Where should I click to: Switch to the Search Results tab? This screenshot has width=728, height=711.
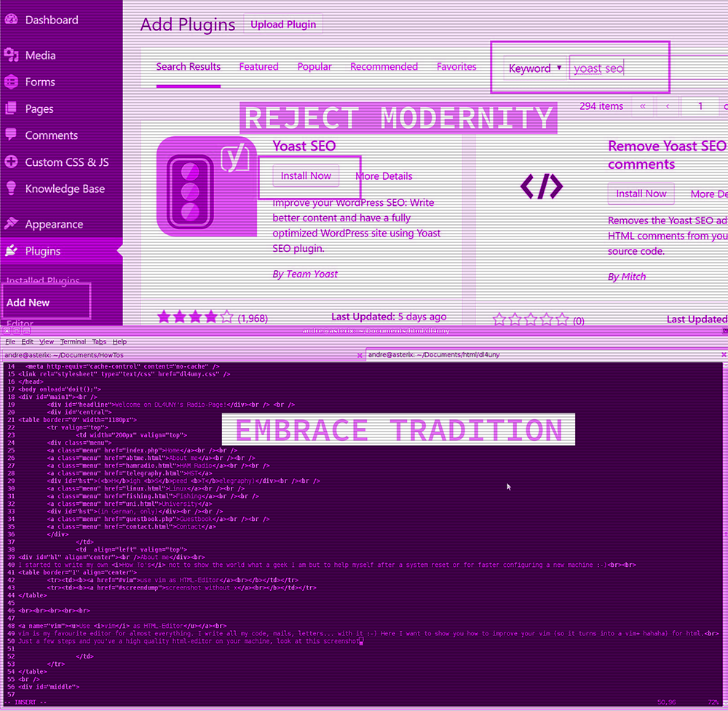(189, 67)
